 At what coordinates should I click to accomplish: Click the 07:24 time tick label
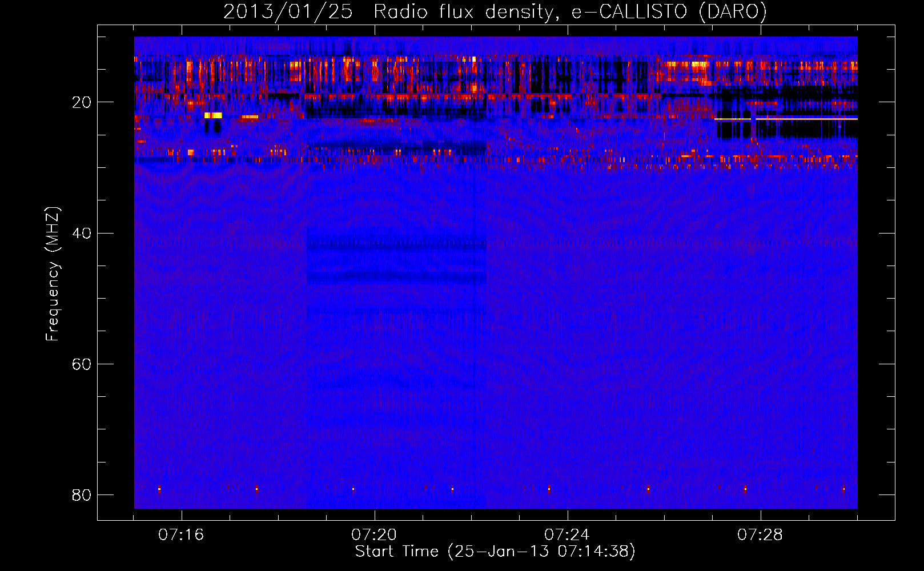567,535
